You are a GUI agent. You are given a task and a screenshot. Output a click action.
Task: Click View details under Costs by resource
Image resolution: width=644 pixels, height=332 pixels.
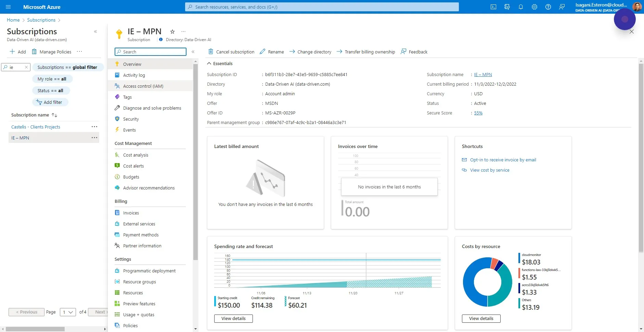(x=481, y=319)
